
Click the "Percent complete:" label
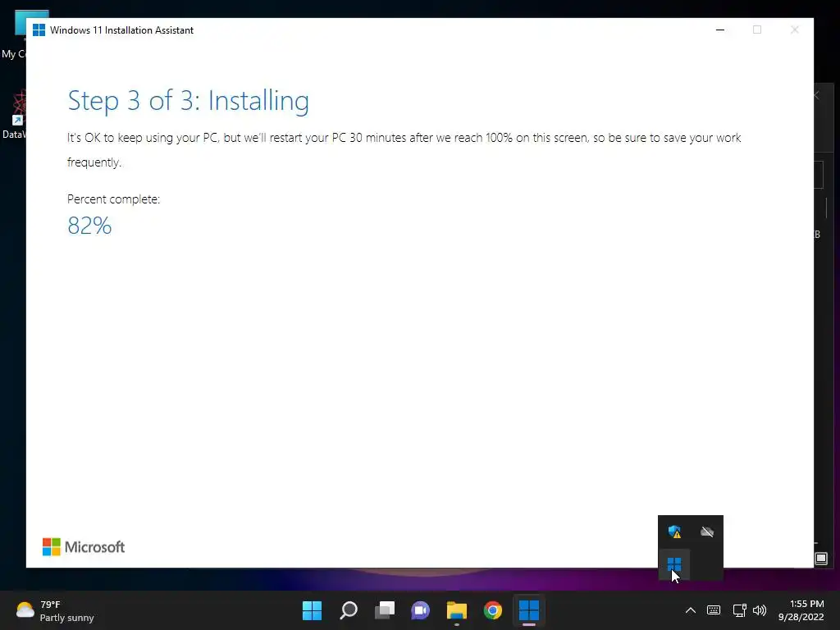pyautogui.click(x=113, y=199)
